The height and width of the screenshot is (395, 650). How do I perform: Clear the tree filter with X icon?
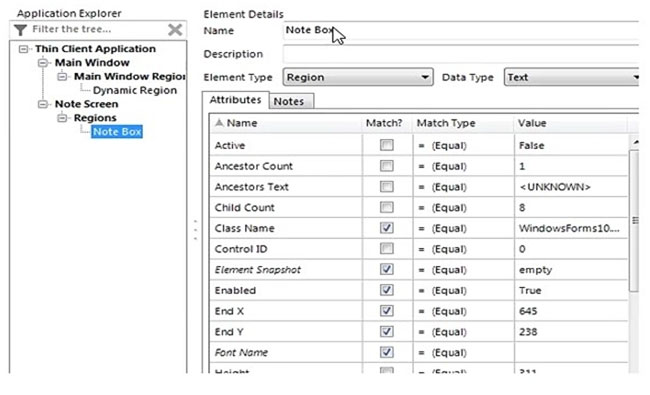pyautogui.click(x=175, y=29)
